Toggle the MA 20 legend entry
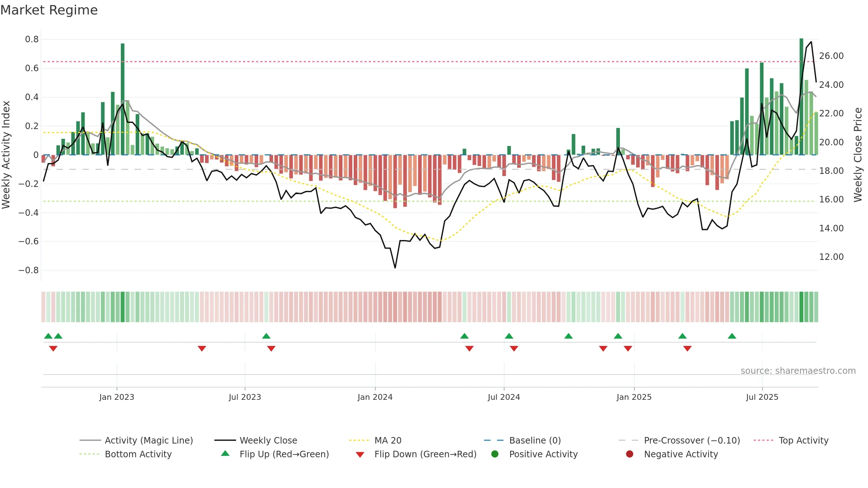 (x=375, y=440)
